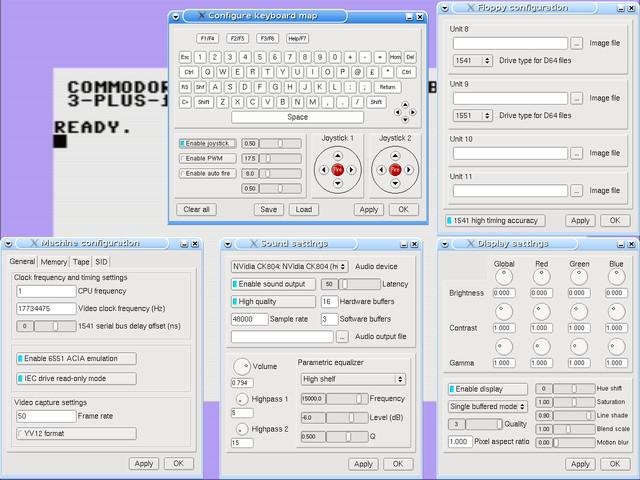Click Joystick 2 up arrow

tap(395, 156)
